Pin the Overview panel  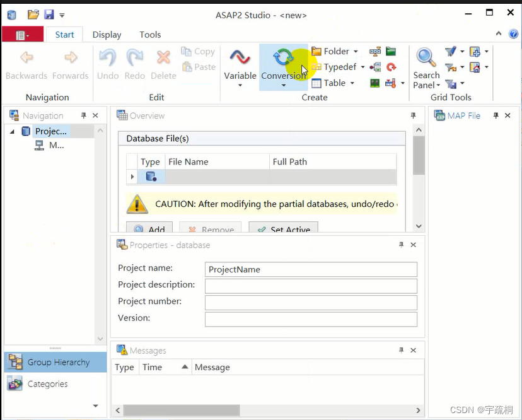point(413,115)
